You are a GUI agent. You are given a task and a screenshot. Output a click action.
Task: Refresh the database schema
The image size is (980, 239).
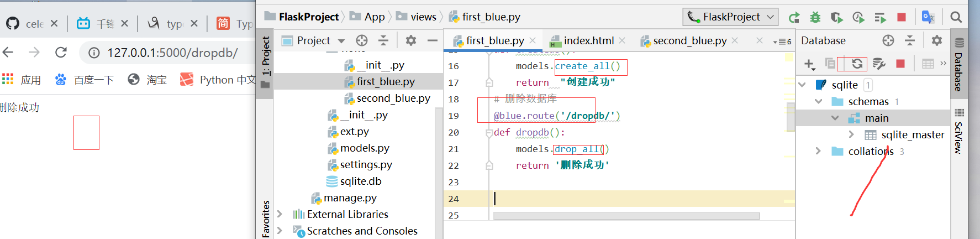[x=857, y=64]
